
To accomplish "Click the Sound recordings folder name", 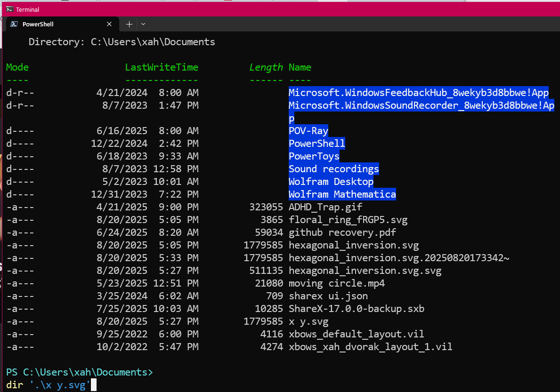I will click(x=334, y=169).
